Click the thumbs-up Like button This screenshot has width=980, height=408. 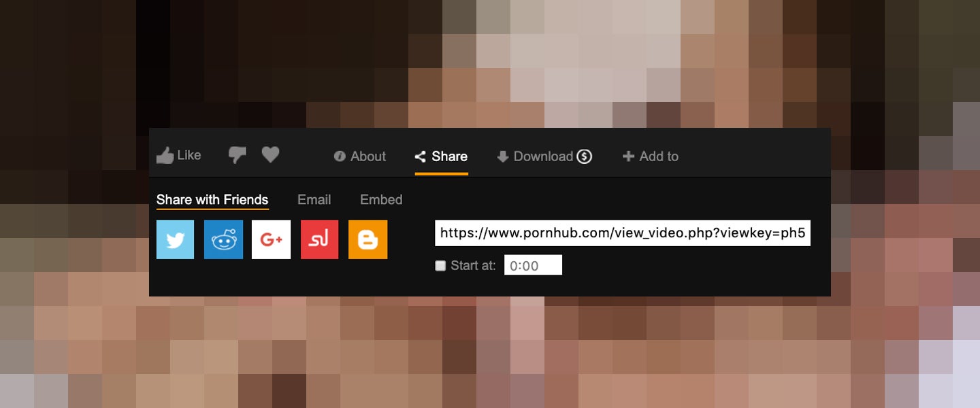tap(179, 156)
